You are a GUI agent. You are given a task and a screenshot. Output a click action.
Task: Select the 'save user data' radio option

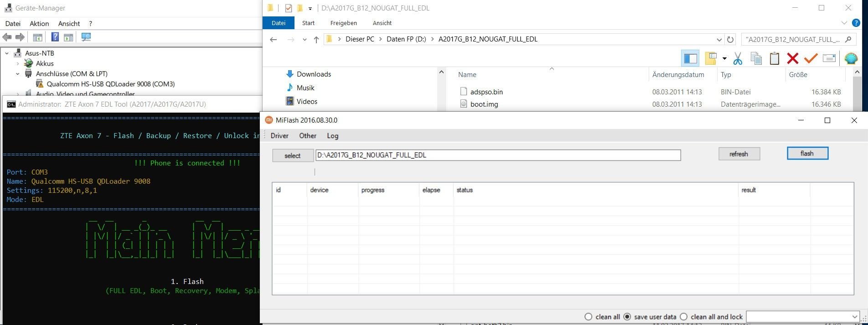pos(650,317)
